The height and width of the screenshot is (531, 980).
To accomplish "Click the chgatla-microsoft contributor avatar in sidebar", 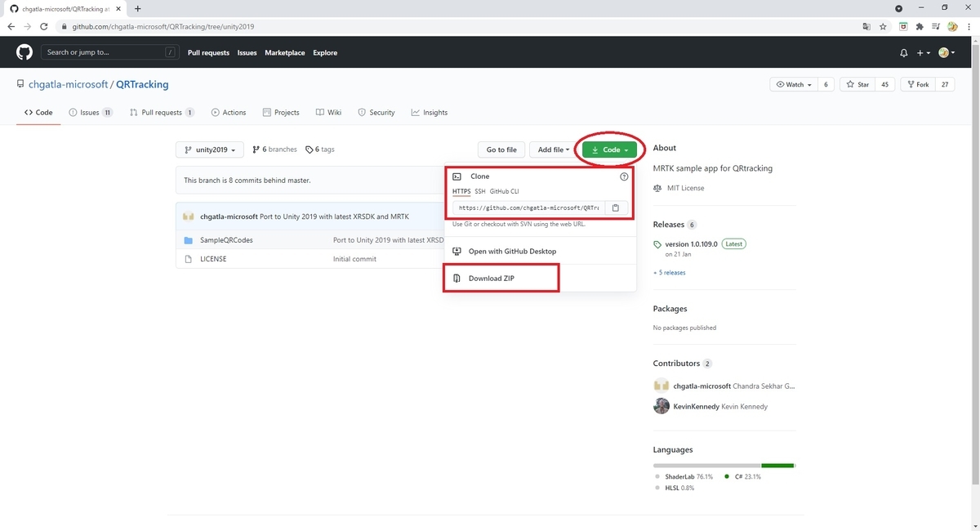I will pyautogui.click(x=661, y=386).
